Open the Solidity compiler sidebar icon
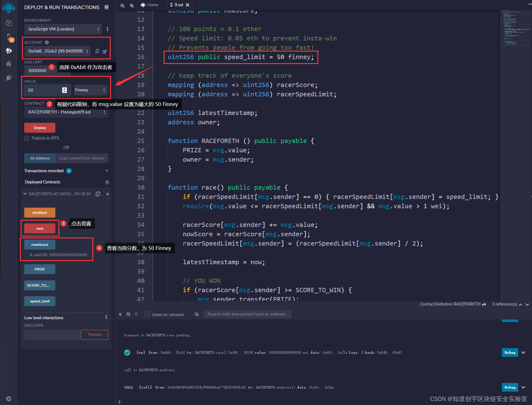532x405 pixels. [9, 37]
